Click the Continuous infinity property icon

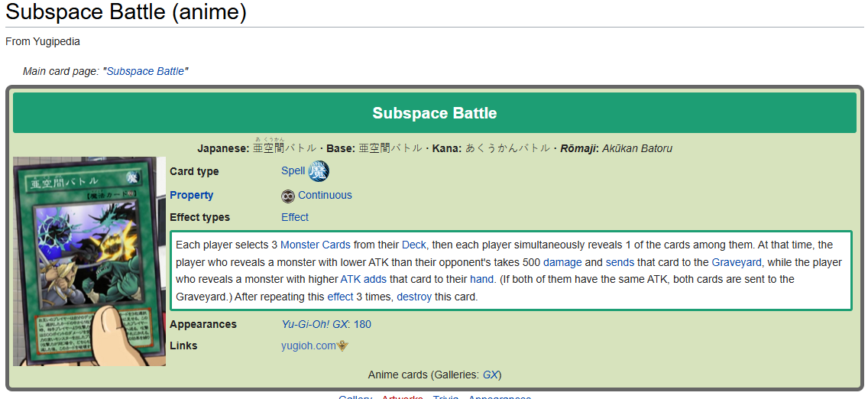pyautogui.click(x=288, y=196)
